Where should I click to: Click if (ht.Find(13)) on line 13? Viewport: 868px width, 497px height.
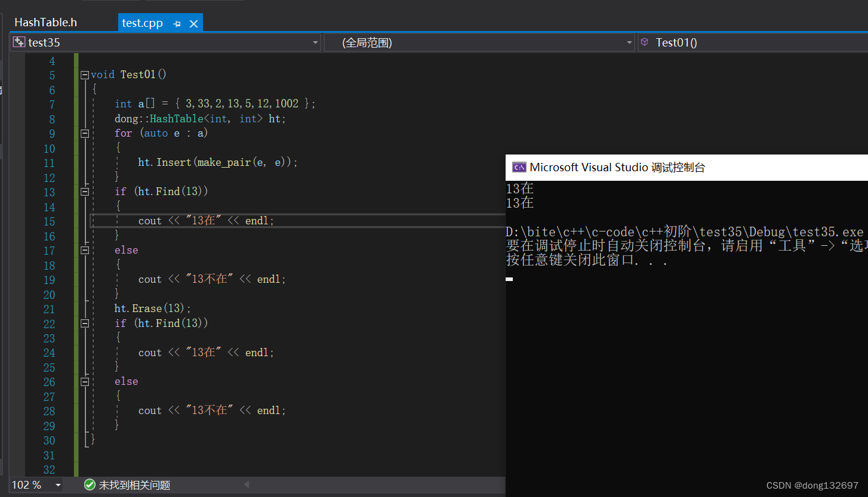tap(161, 192)
